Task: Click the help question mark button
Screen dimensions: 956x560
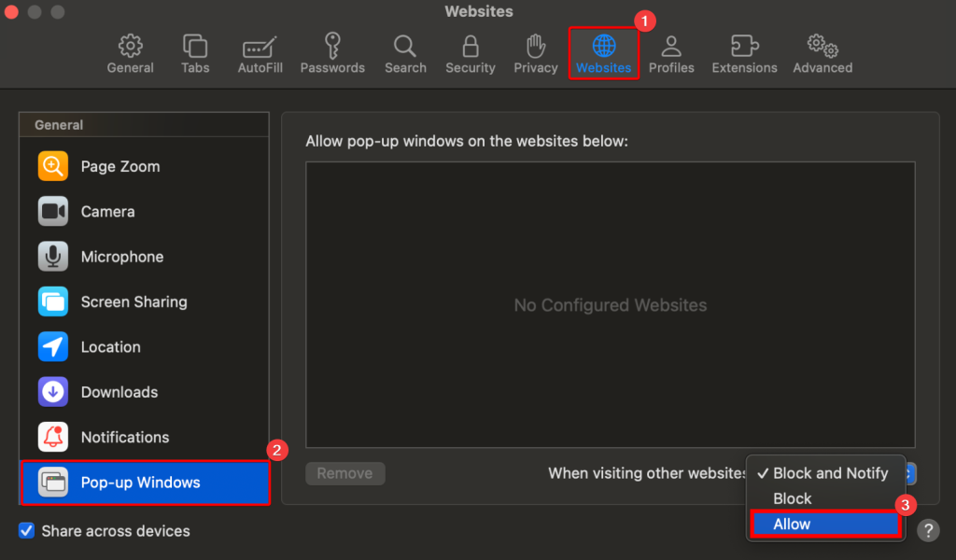Action: (x=928, y=530)
